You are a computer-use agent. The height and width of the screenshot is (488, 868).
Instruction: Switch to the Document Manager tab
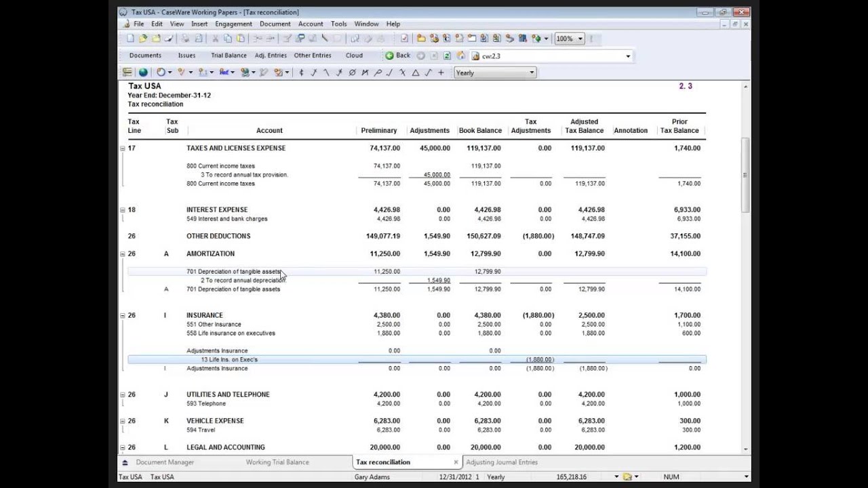[x=165, y=462]
